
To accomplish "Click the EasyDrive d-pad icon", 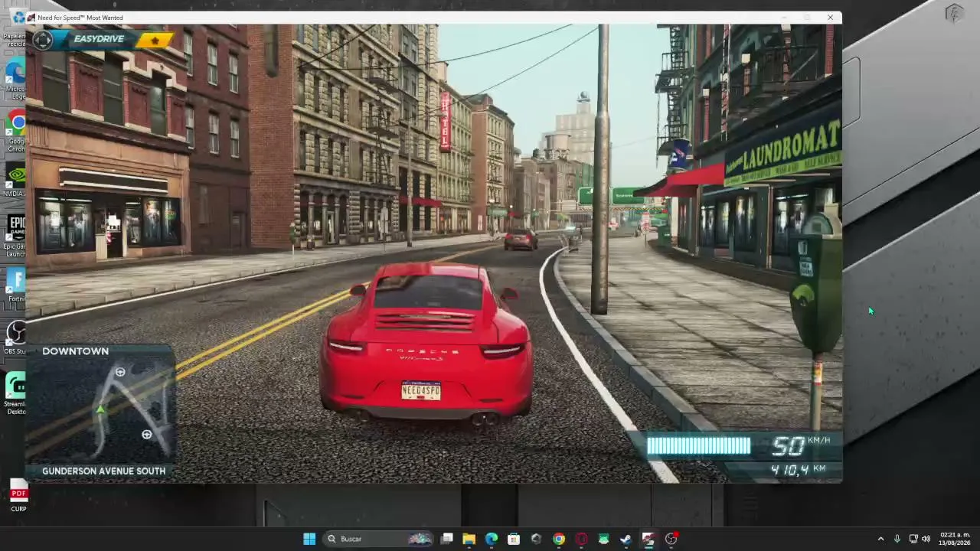I will coord(43,40).
